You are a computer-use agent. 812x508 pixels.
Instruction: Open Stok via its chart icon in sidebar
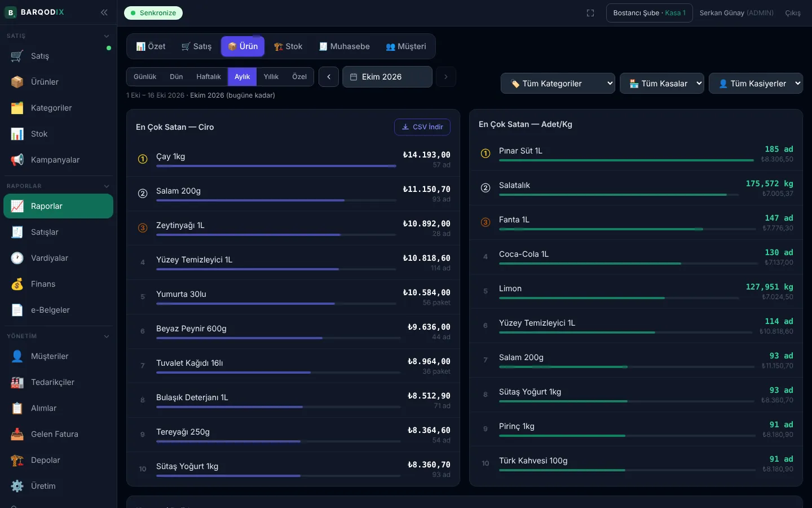pyautogui.click(x=17, y=134)
